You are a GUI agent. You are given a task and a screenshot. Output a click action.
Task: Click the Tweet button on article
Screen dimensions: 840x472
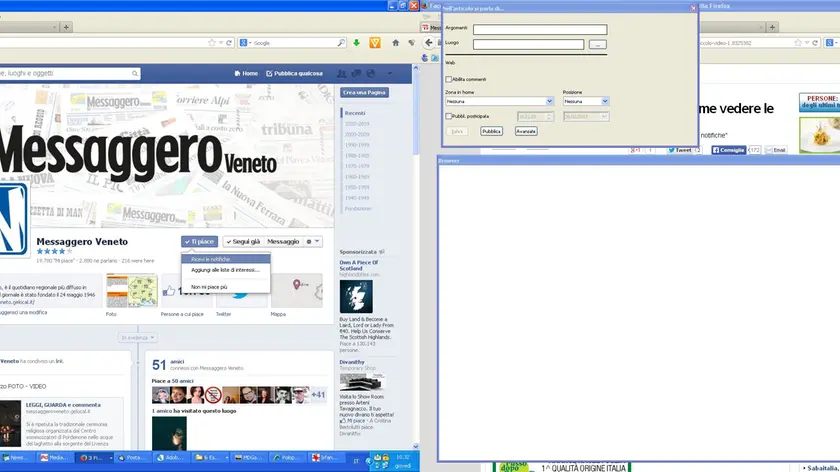(x=680, y=150)
